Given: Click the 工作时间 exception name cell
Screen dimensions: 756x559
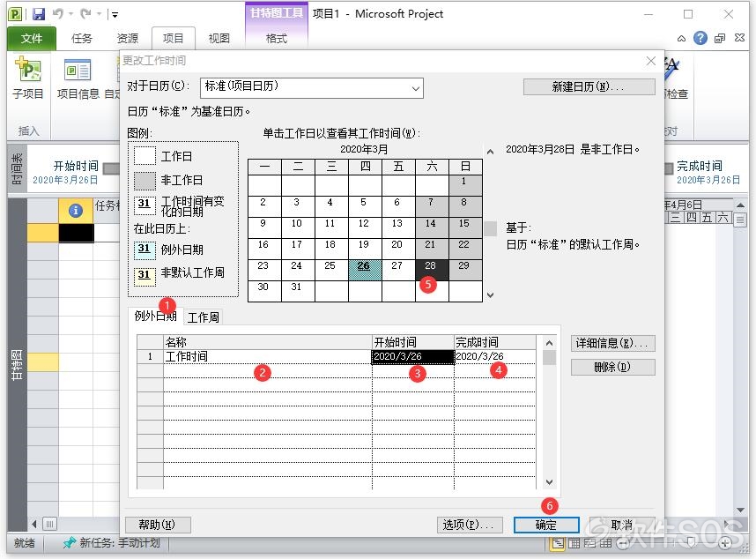Looking at the screenshot, I should coord(268,356).
